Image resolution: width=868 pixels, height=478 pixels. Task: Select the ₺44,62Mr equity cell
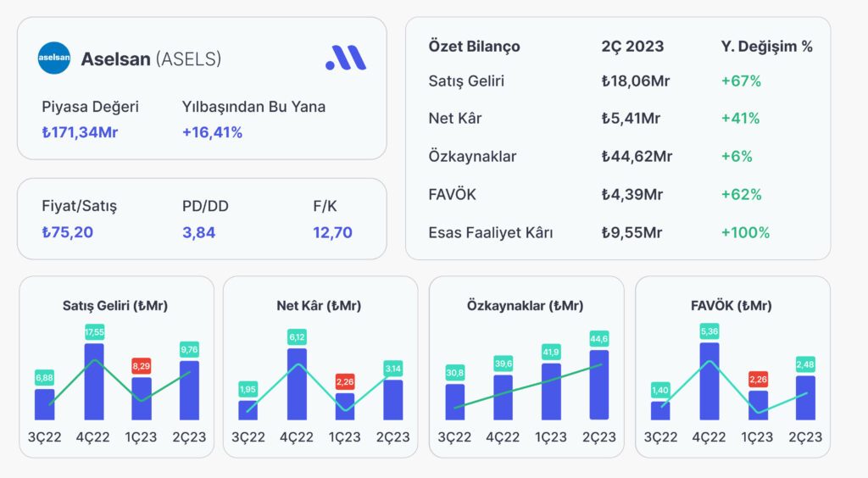coord(637,157)
